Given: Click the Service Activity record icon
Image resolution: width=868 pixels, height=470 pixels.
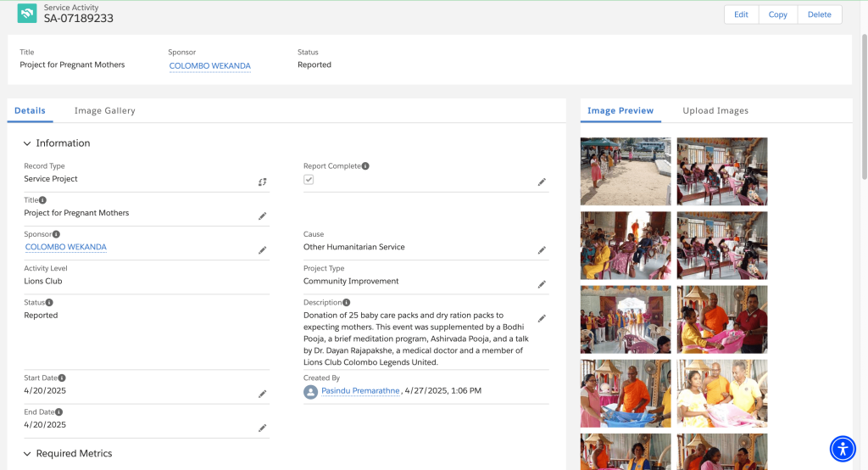Looking at the screenshot, I should coord(26,14).
